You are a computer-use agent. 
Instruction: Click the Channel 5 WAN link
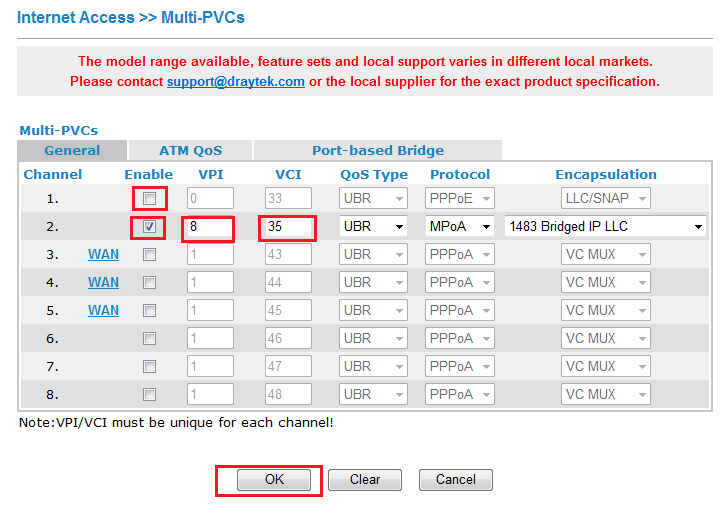point(103,311)
